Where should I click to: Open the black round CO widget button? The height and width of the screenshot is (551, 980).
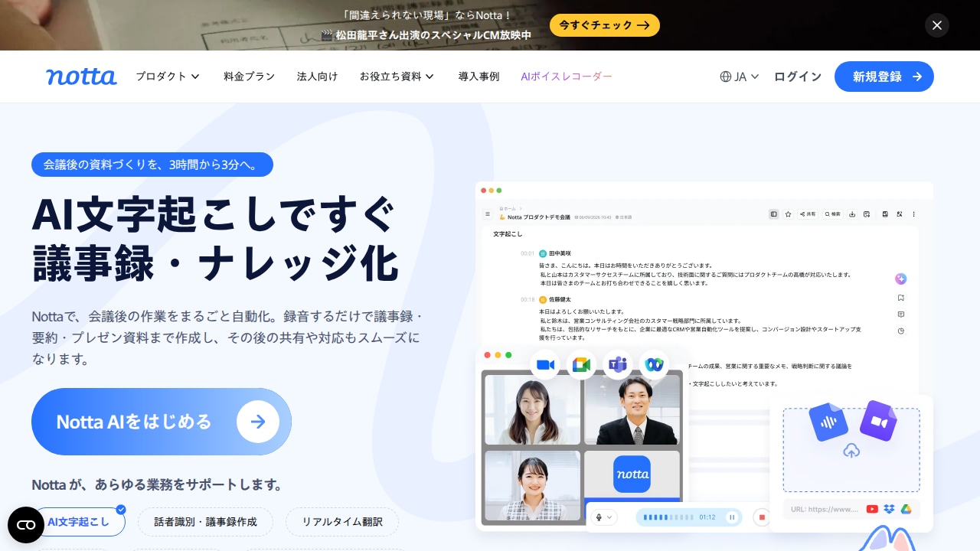click(26, 525)
